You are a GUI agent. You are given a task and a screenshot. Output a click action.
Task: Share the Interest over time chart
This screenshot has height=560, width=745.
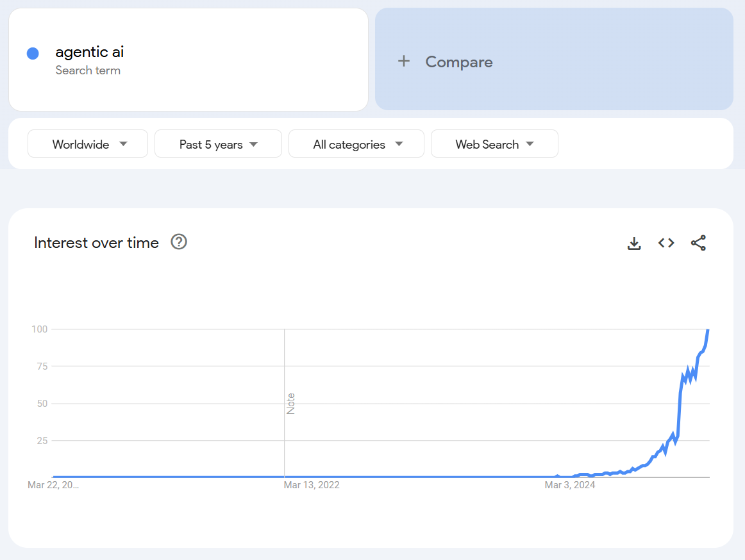(698, 243)
